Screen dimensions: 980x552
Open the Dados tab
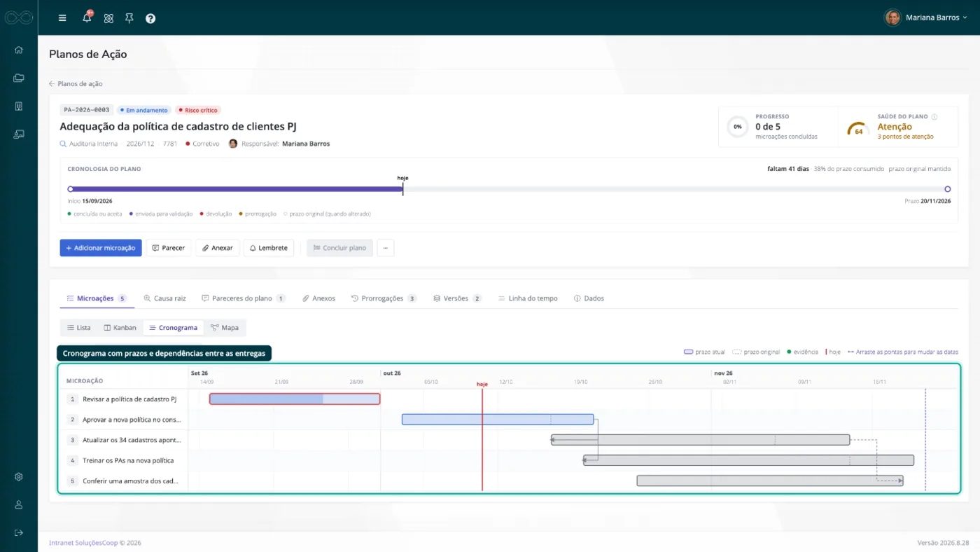589,298
